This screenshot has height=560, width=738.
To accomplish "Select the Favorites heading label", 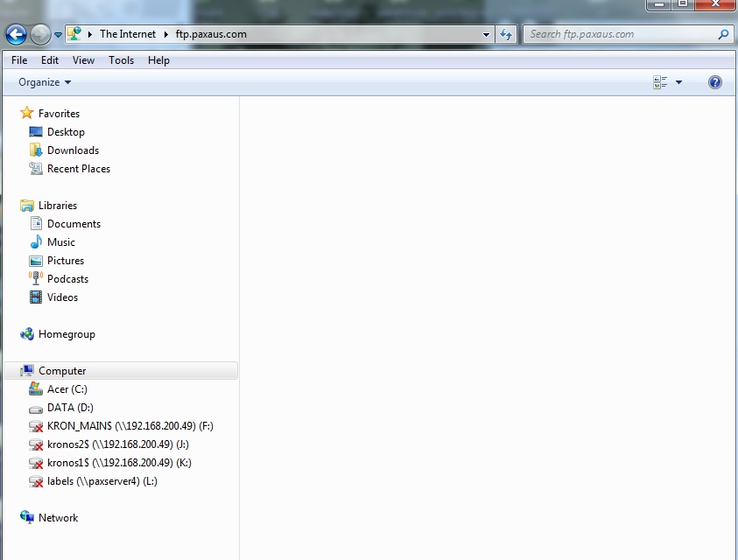I will pos(59,114).
